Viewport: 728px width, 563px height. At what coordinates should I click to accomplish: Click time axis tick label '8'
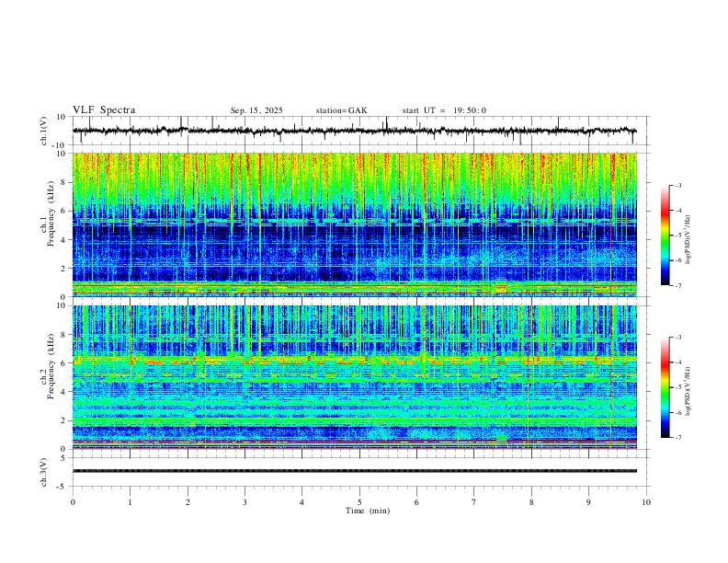coord(531,502)
